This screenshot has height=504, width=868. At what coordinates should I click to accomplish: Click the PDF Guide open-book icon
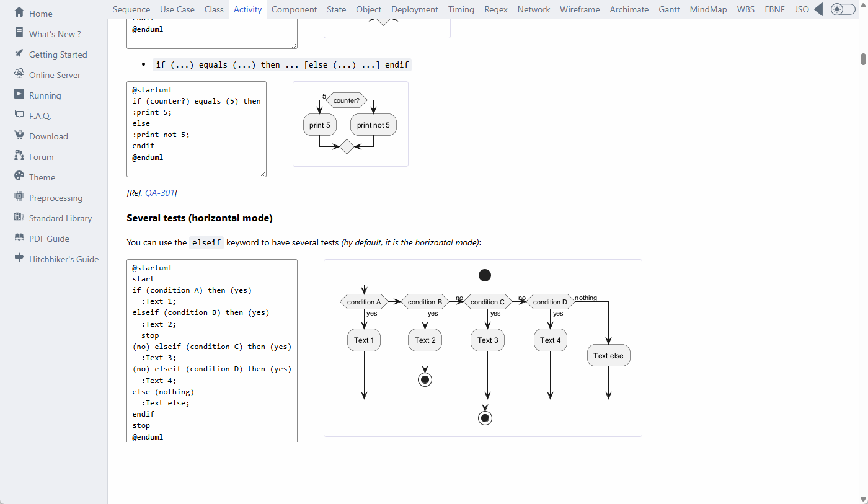[x=19, y=237]
